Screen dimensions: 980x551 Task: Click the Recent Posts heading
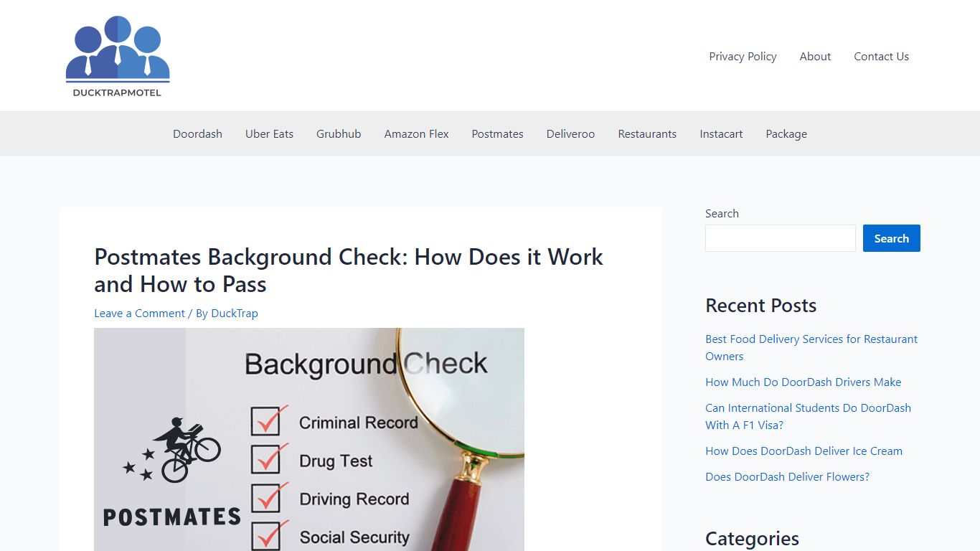(760, 306)
